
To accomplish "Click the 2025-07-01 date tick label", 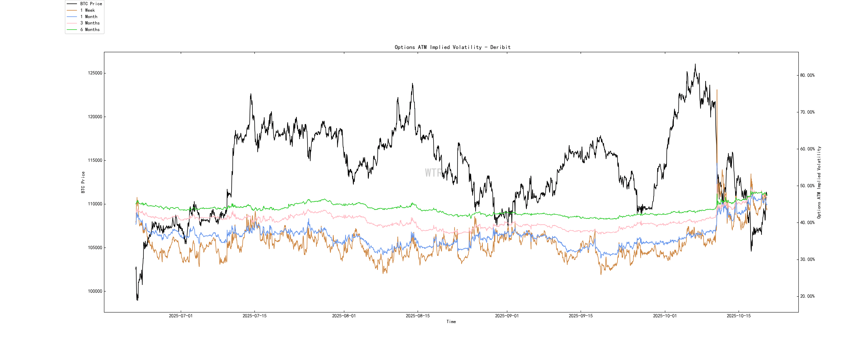I will [181, 316].
